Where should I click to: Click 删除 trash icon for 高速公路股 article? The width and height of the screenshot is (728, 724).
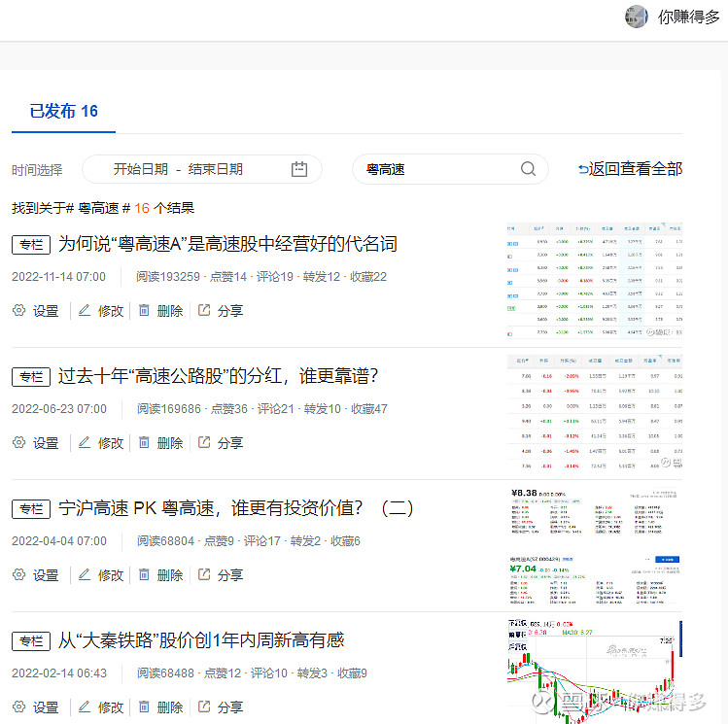pos(145,442)
